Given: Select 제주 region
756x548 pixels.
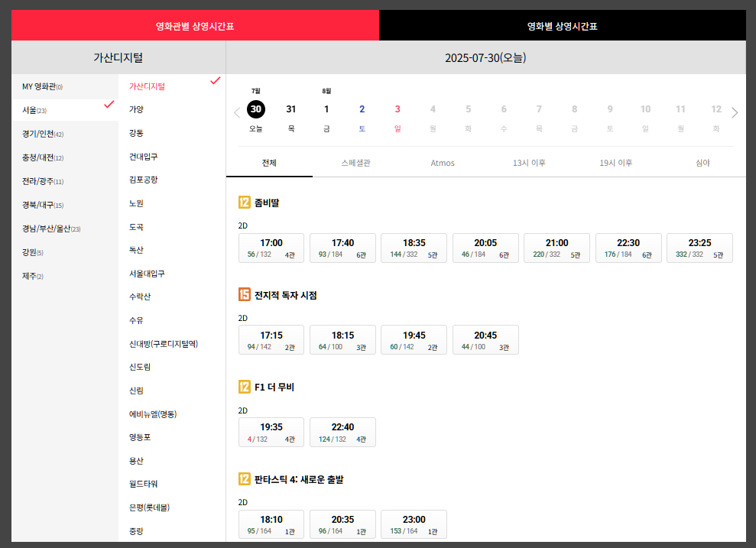Looking at the screenshot, I should 65,276.
